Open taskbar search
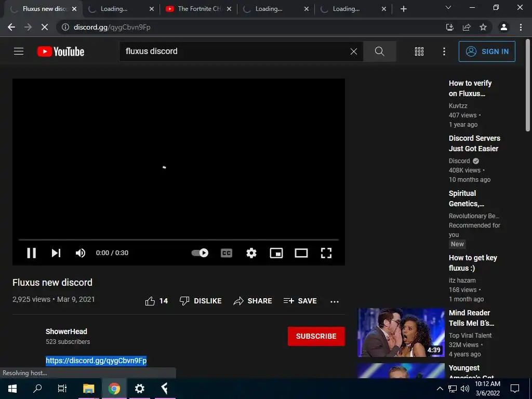The height and width of the screenshot is (399, 532). [37, 389]
